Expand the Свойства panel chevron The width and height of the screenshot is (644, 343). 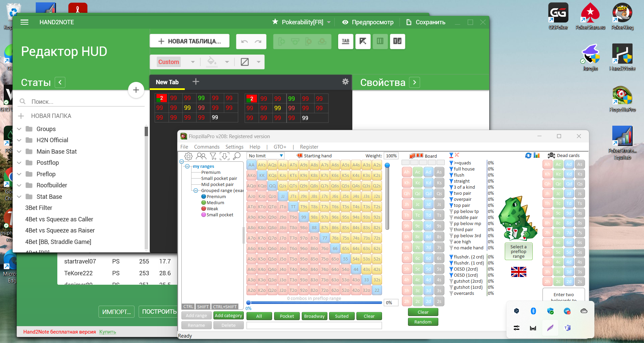[415, 82]
